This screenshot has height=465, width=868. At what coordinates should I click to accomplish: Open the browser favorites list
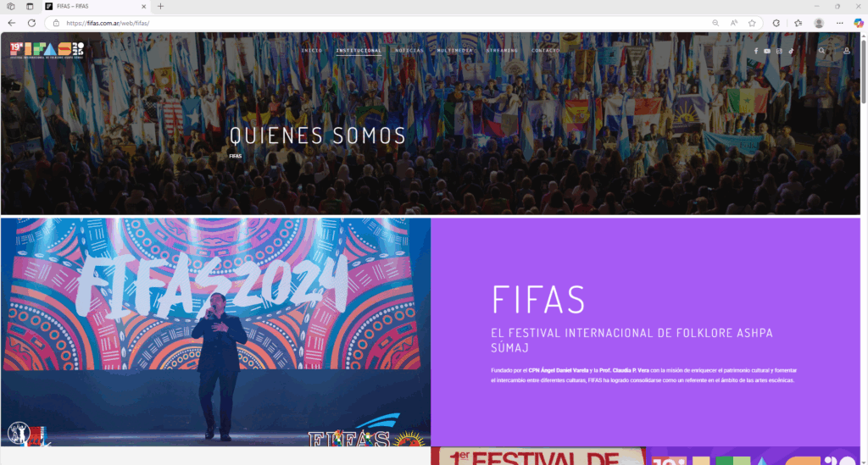(798, 23)
